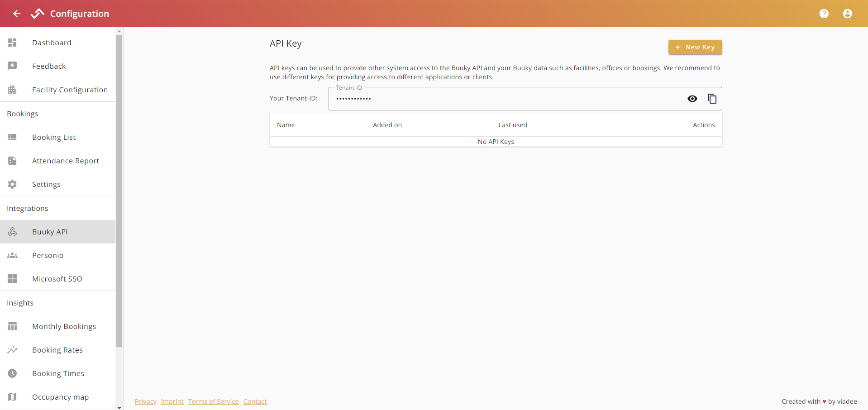Open Feedback in the sidebar
The height and width of the screenshot is (410, 868).
(58, 66)
